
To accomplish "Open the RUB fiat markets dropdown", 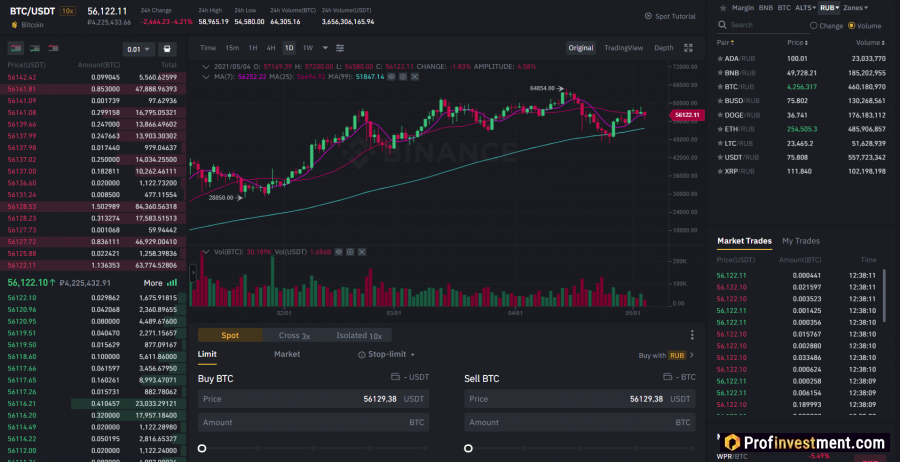I will point(829,8).
